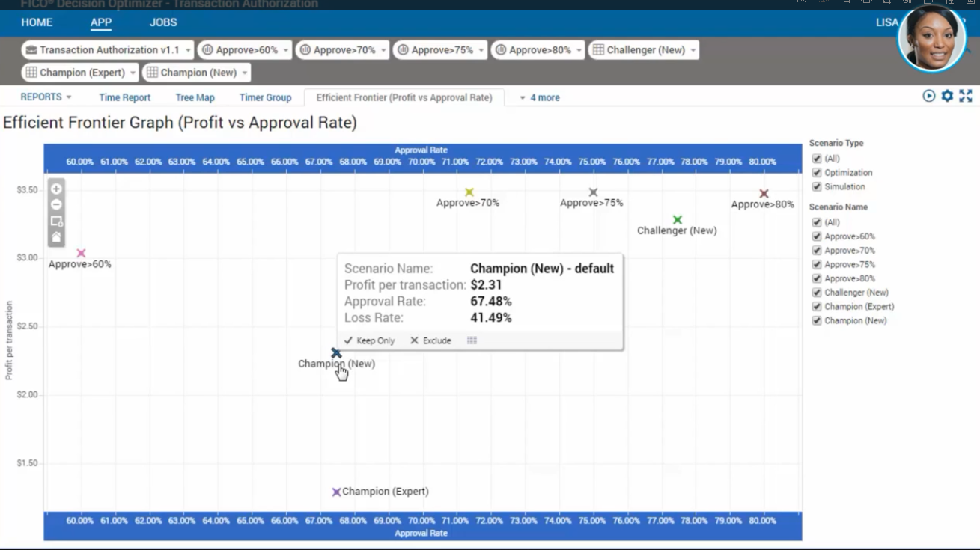Select Efficient Frontier (Profit vs Approval Rate) tab
This screenshot has height=550, width=980.
click(x=404, y=98)
